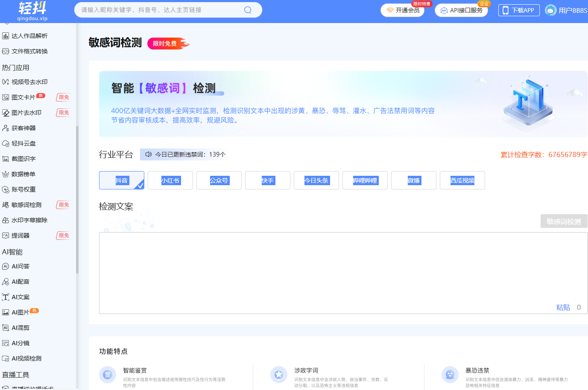
Task: Click the AI问答 sidebar icon
Action: 6,266
